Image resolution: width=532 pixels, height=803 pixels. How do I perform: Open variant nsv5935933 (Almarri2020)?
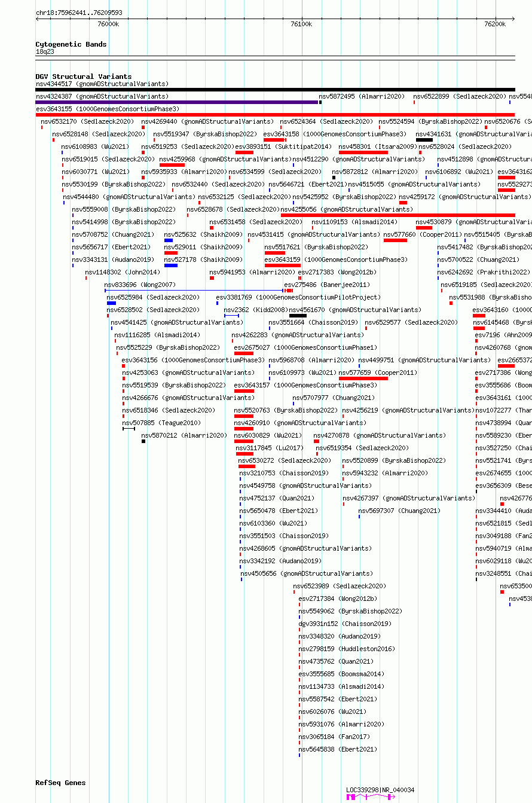(184, 172)
